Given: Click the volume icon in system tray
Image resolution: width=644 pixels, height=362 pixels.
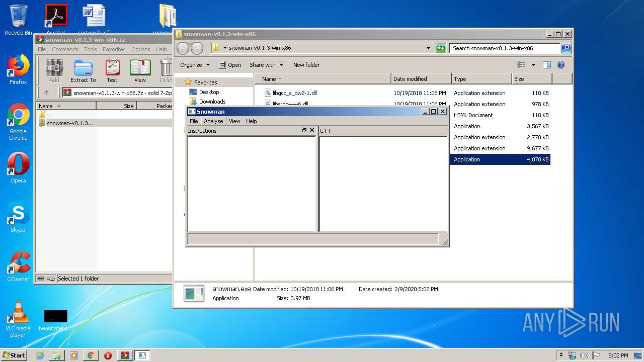Looking at the screenshot, I should coord(584,355).
